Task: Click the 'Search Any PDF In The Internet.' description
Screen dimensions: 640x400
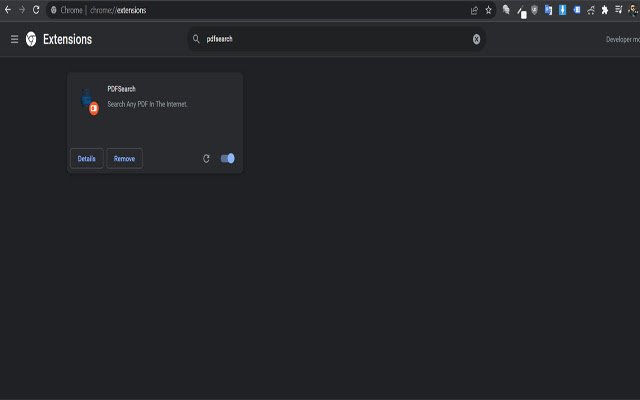Action: [x=147, y=104]
